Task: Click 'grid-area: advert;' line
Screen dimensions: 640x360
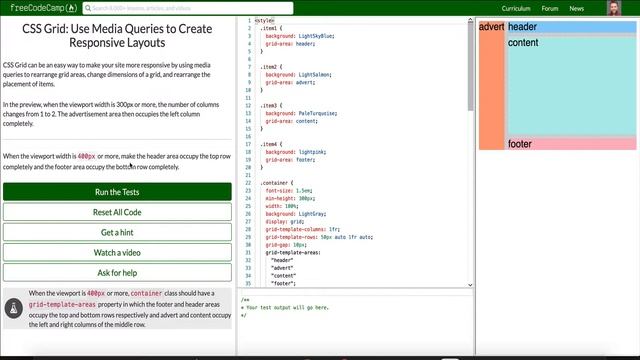Action: point(290,82)
